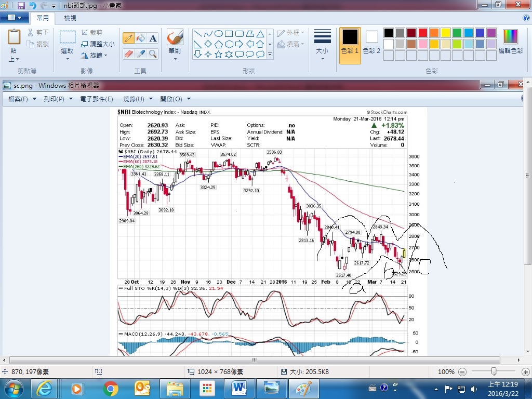The width and height of the screenshot is (532, 399).
Task: Choose the Five-point star shape
Action: point(219,54)
